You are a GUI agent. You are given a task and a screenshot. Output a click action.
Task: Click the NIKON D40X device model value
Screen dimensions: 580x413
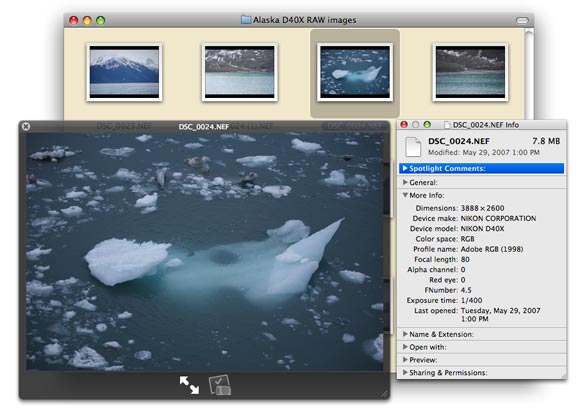pos(482,228)
